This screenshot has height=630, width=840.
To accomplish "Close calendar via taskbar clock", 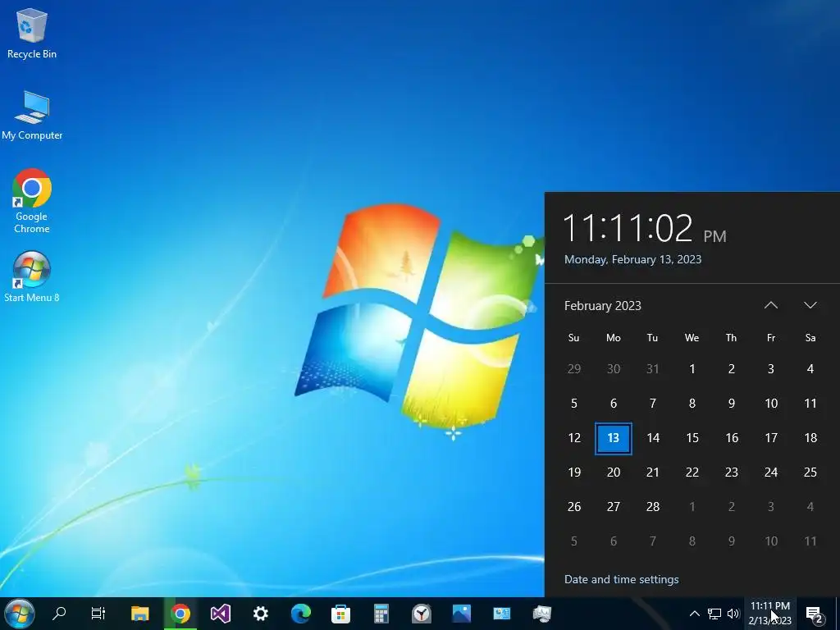I will [x=769, y=614].
